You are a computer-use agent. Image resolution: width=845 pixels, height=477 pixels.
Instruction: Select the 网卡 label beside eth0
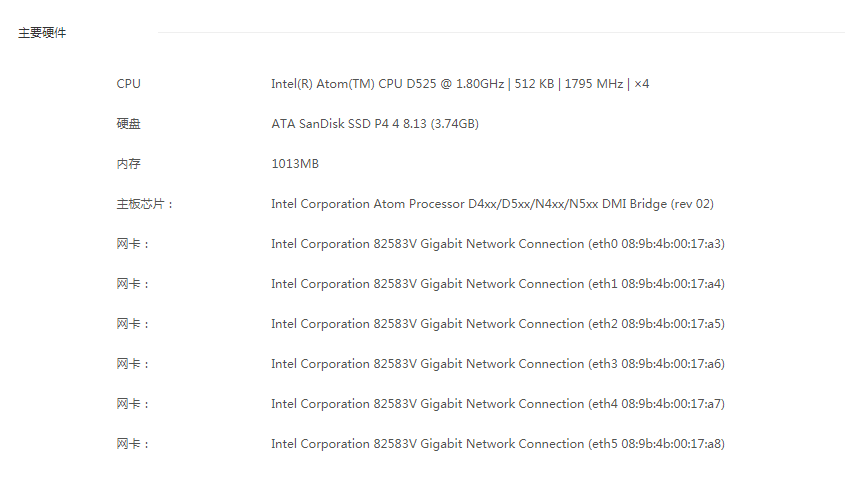(x=133, y=244)
